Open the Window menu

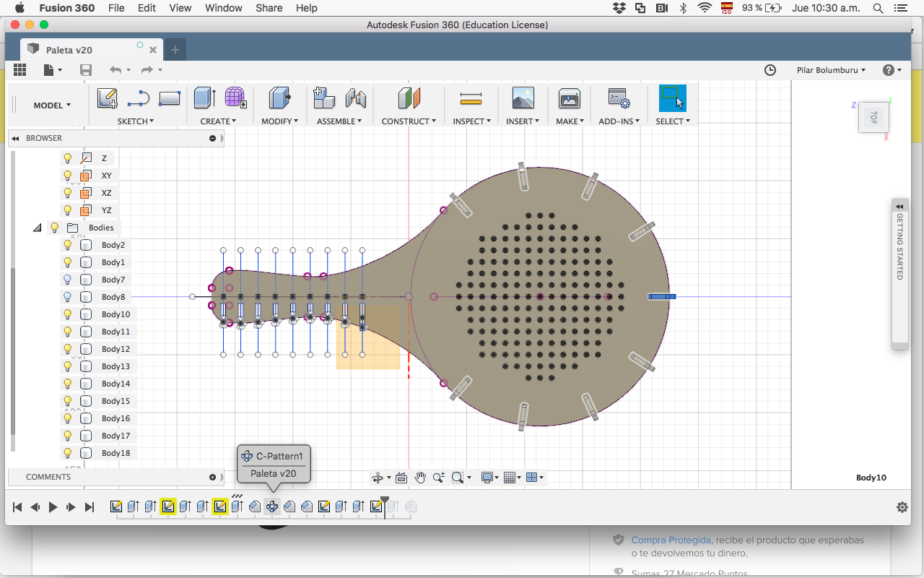pos(224,8)
